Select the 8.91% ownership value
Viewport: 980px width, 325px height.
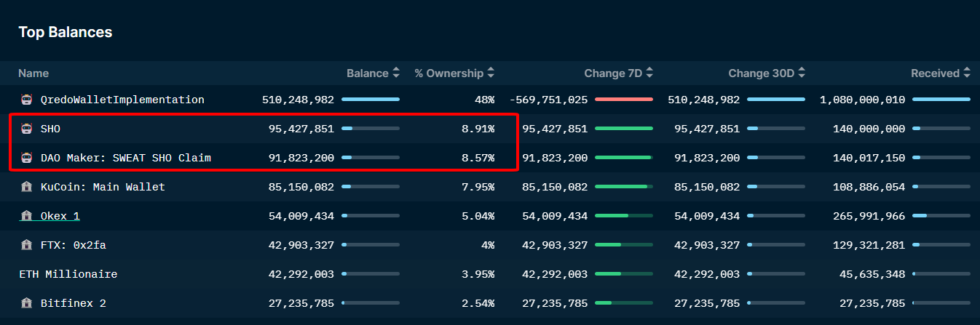pyautogui.click(x=479, y=129)
